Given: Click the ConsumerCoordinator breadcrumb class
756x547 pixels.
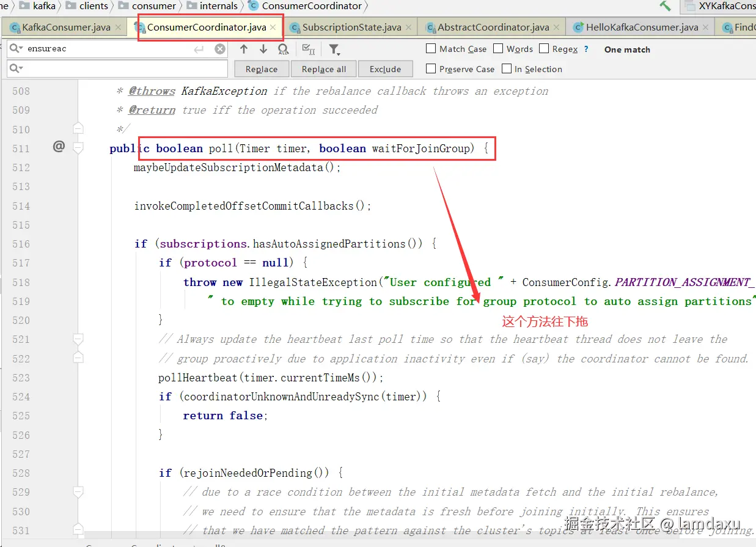Looking at the screenshot, I should pyautogui.click(x=306, y=6).
